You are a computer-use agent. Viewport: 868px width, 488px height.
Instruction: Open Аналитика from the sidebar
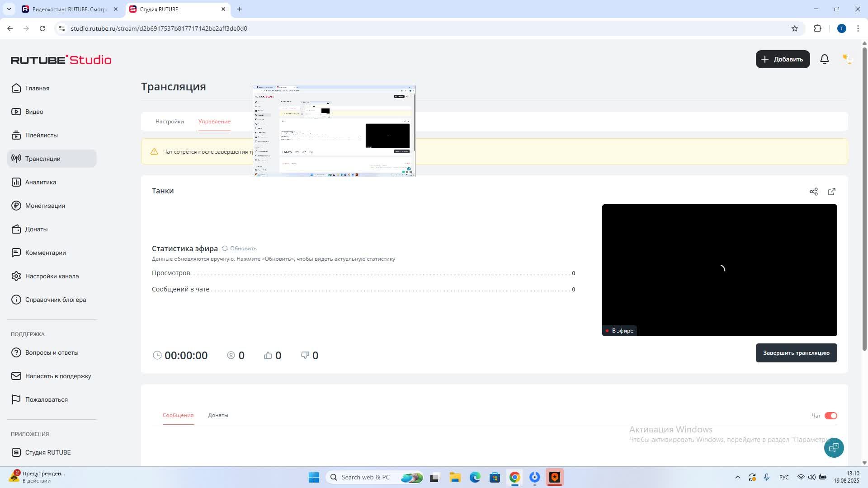tap(40, 182)
